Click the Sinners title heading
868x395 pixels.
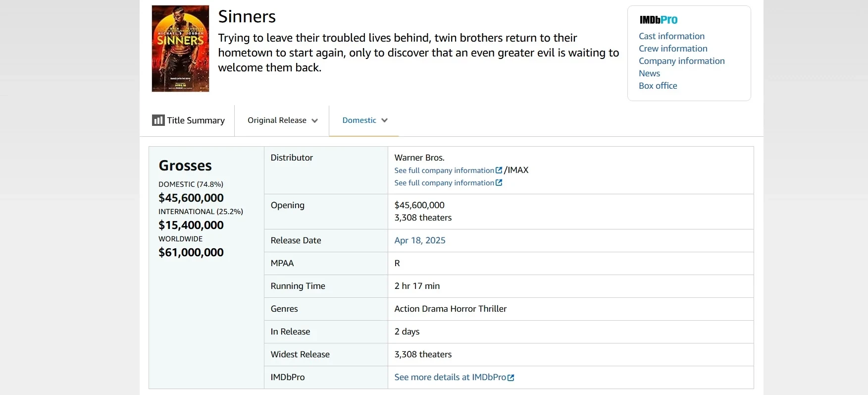247,16
